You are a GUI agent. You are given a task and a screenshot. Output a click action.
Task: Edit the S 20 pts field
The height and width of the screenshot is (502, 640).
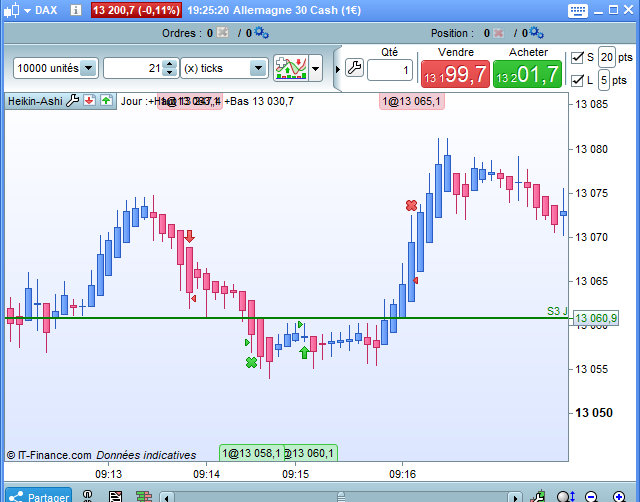pos(607,57)
